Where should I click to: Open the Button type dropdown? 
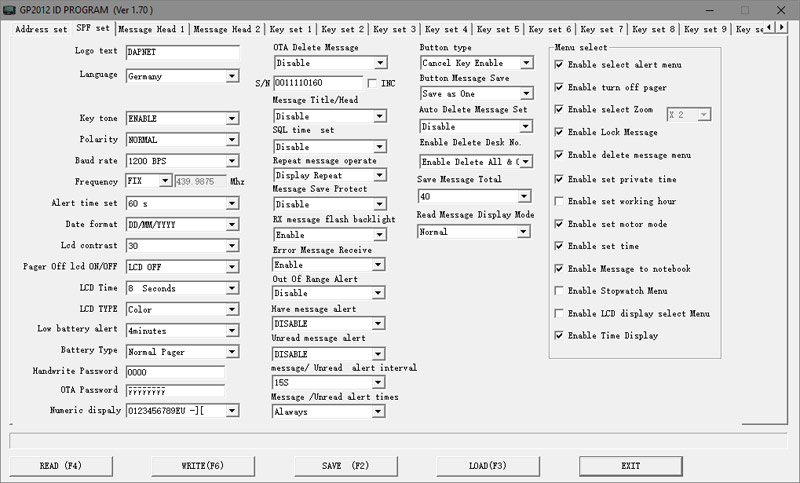[526, 63]
